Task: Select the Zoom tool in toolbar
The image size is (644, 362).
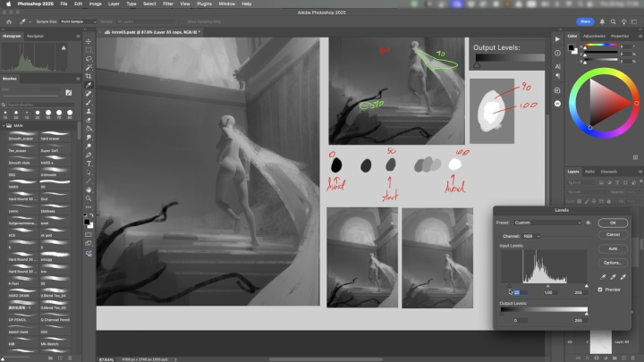Action: coord(89,198)
